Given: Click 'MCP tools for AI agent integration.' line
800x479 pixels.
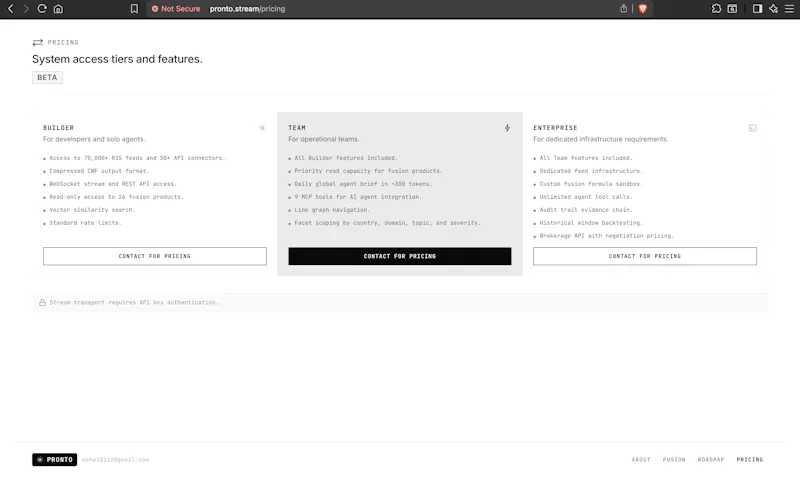Looking at the screenshot, I should (358, 197).
